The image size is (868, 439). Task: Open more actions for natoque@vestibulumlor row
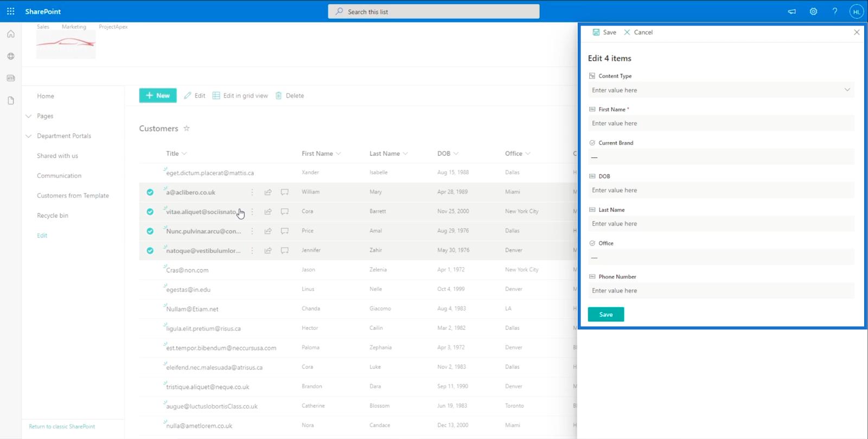coord(252,251)
